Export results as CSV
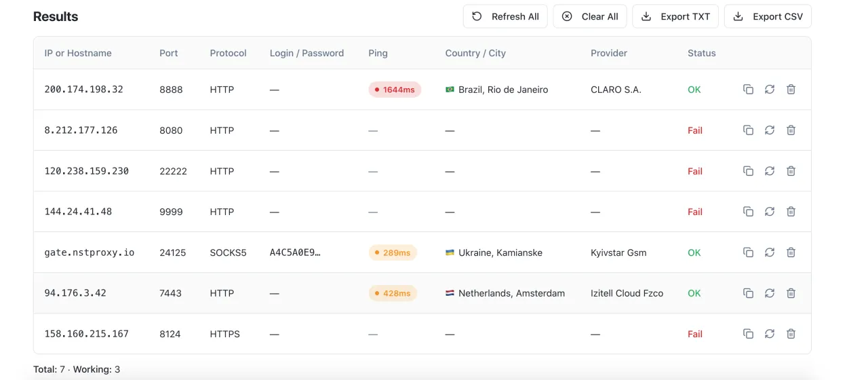Screen dimensions: 868x380 (x=768, y=16)
